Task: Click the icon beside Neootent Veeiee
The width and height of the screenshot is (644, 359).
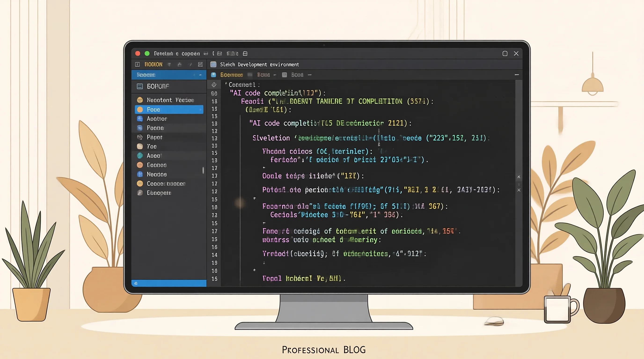Action: coord(140,100)
